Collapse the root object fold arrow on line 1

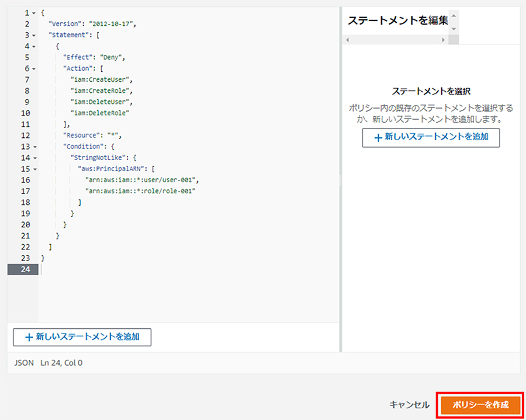[x=34, y=13]
